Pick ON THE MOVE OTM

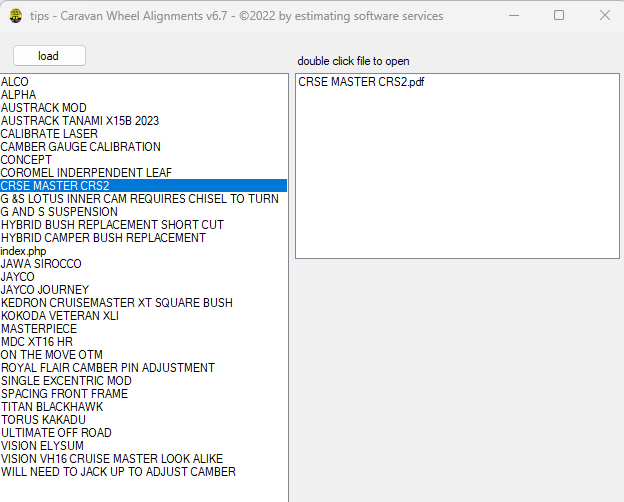pos(144,355)
